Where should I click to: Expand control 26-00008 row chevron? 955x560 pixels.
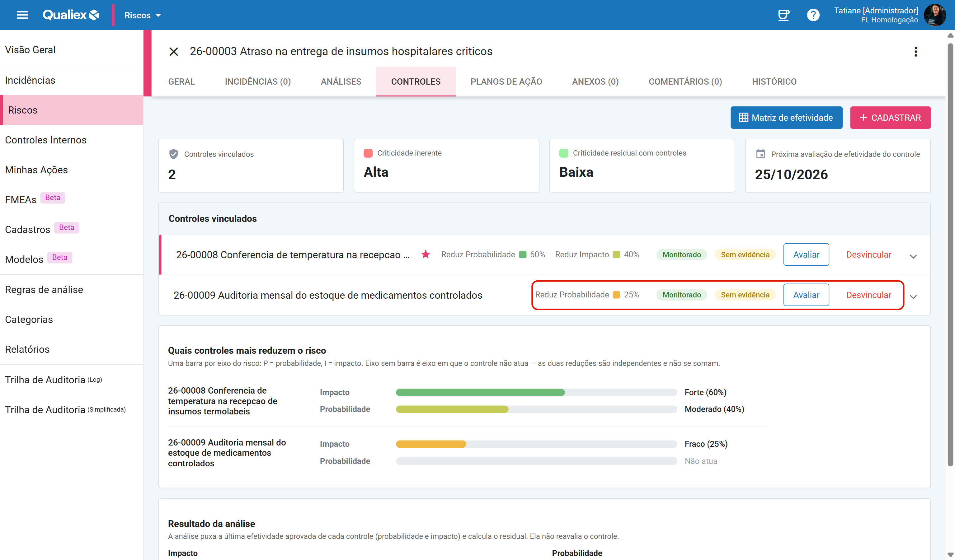click(x=913, y=256)
